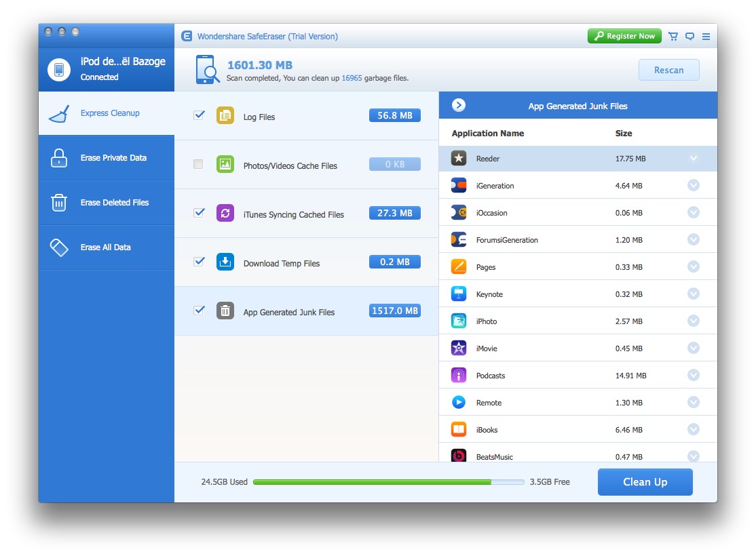The height and width of the screenshot is (556, 756).
Task: Click the Photos/Videos Cache Files green icon
Action: click(225, 164)
